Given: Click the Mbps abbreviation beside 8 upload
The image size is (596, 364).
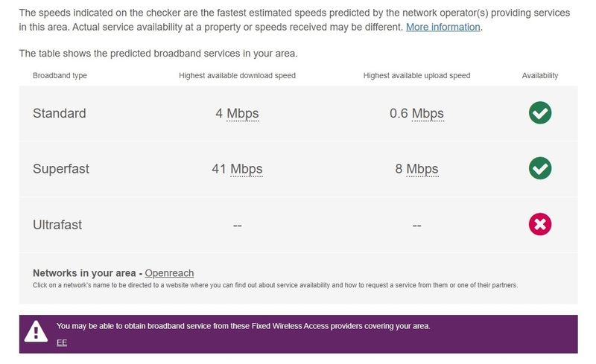Looking at the screenshot, I should point(422,169).
